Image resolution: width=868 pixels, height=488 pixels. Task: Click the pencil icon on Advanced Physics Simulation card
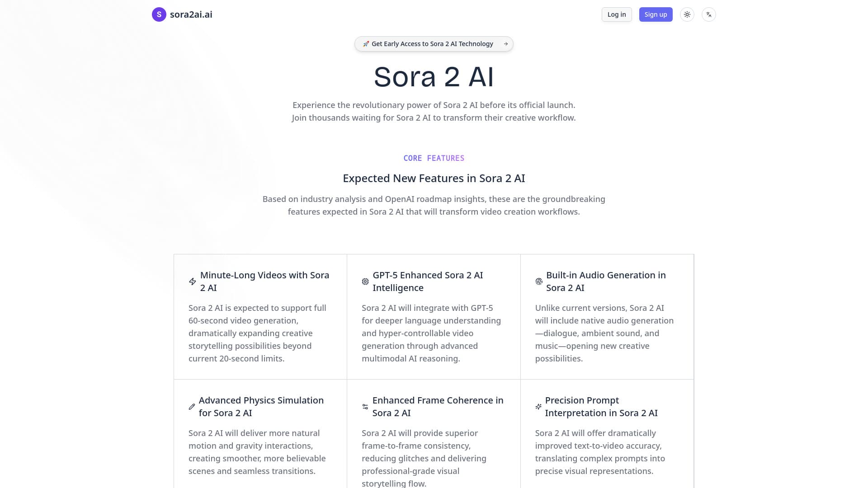(x=192, y=406)
